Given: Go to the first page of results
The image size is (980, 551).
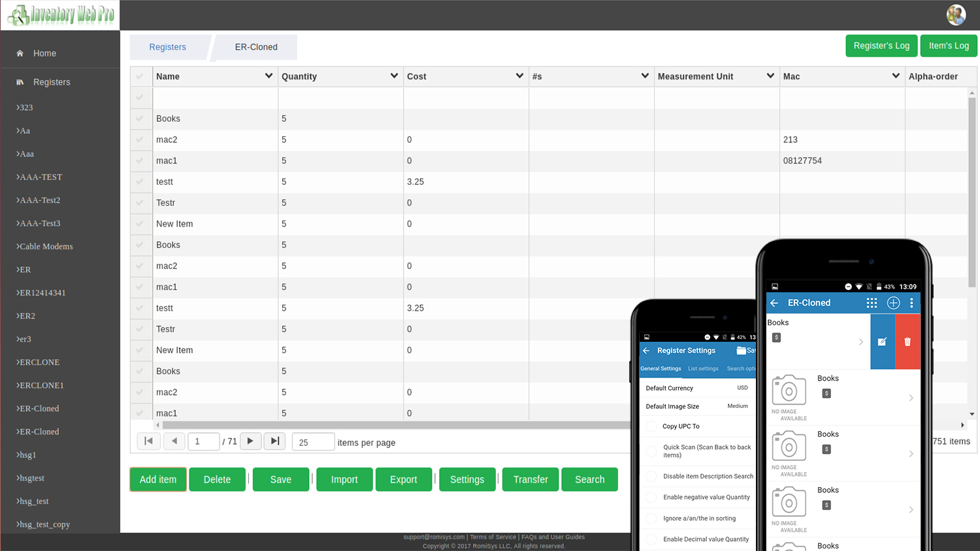Looking at the screenshot, I should tap(148, 441).
